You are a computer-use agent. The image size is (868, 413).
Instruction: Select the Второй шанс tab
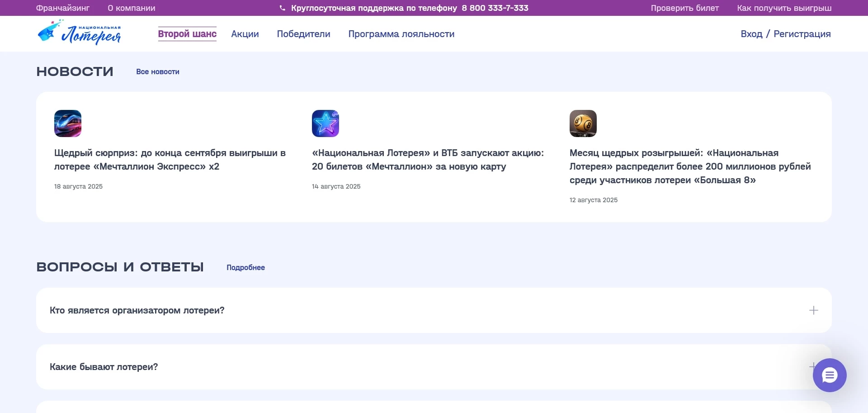coord(187,33)
